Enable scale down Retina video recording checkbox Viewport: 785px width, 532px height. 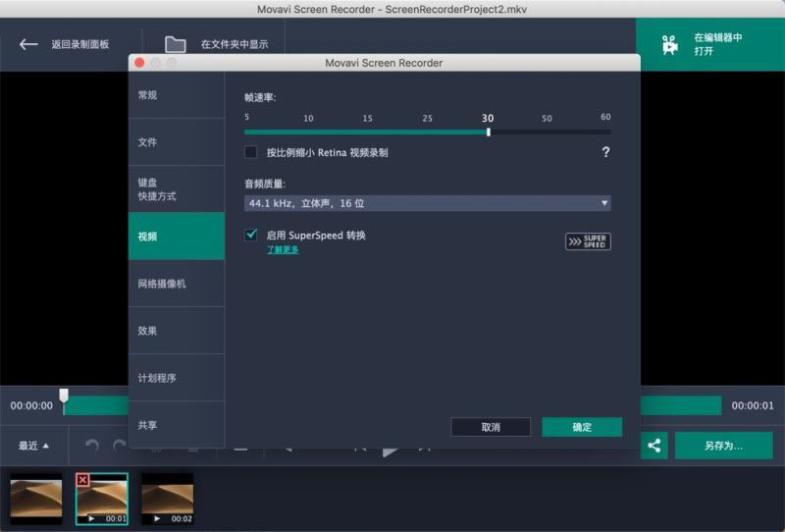[x=251, y=152]
